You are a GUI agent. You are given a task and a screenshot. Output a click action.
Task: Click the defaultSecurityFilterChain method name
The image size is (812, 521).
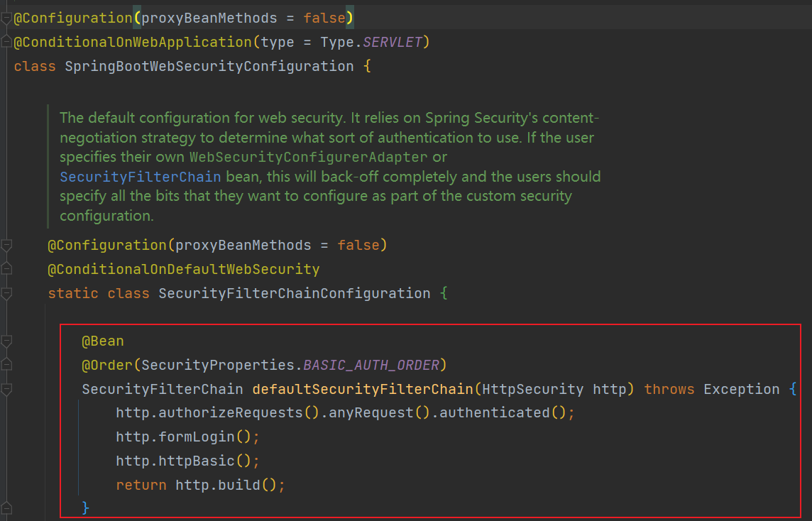pos(362,389)
